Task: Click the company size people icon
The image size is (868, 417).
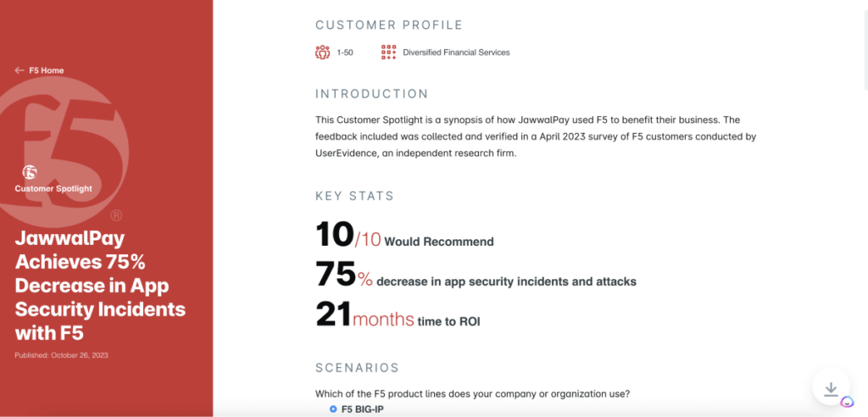Action: [322, 53]
